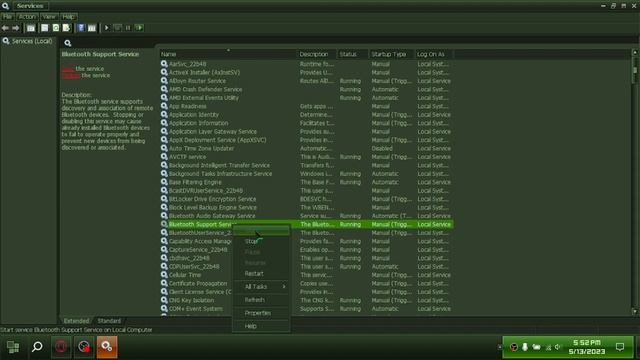
Task: Sort by the Status column header
Action: pos(353,54)
